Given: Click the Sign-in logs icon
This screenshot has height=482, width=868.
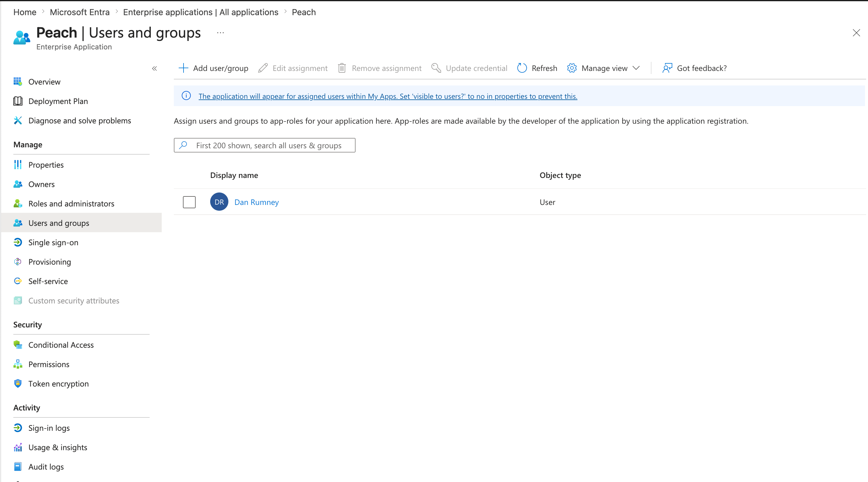Looking at the screenshot, I should (x=18, y=428).
